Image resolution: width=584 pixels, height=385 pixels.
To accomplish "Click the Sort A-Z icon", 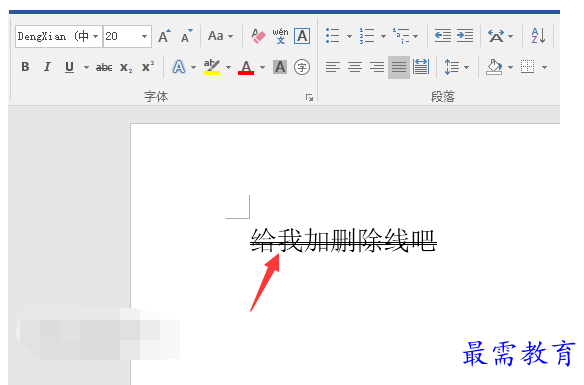I will point(538,36).
